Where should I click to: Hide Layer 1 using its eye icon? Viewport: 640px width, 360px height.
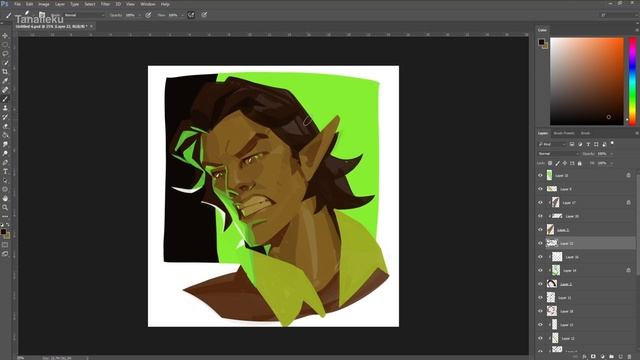pos(540,230)
